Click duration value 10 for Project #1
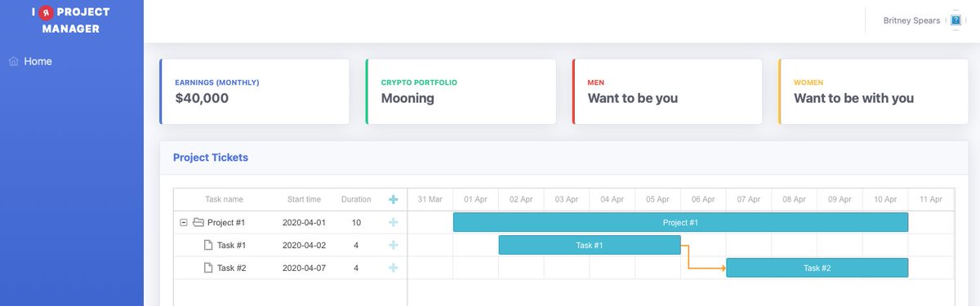Screen dimensions: 980x306 pyautogui.click(x=356, y=222)
